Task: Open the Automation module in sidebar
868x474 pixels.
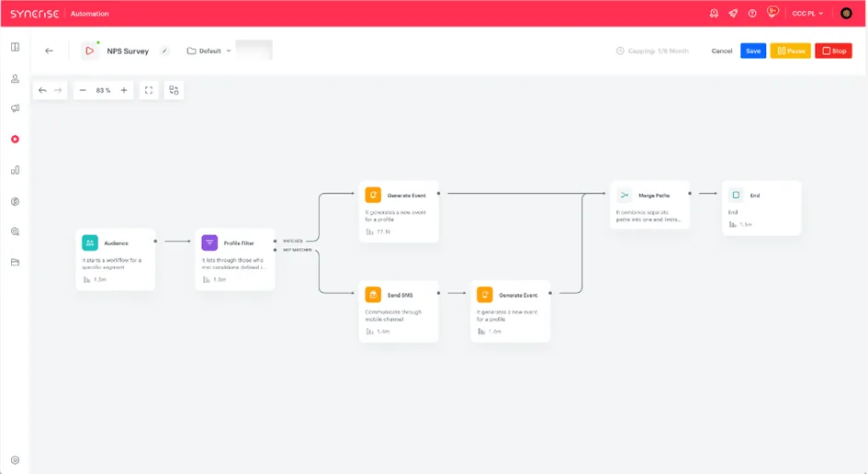Action: (x=15, y=139)
